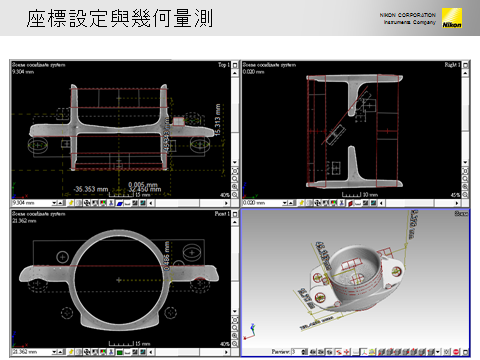Click the yellow disc icon in 3D view toolbar
This screenshot has width=480, height=360.
[372, 352]
